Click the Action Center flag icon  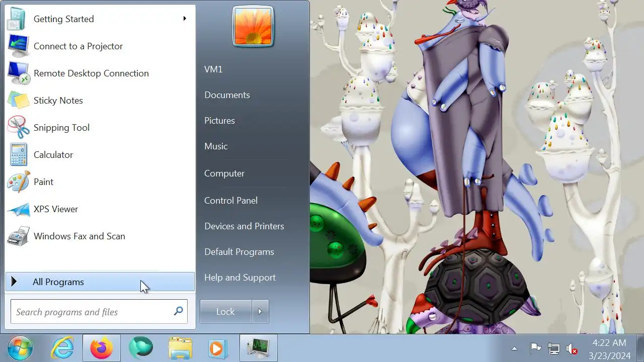(x=535, y=348)
